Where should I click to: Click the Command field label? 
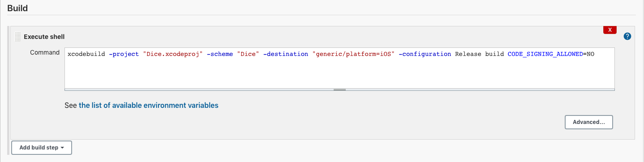45,52
